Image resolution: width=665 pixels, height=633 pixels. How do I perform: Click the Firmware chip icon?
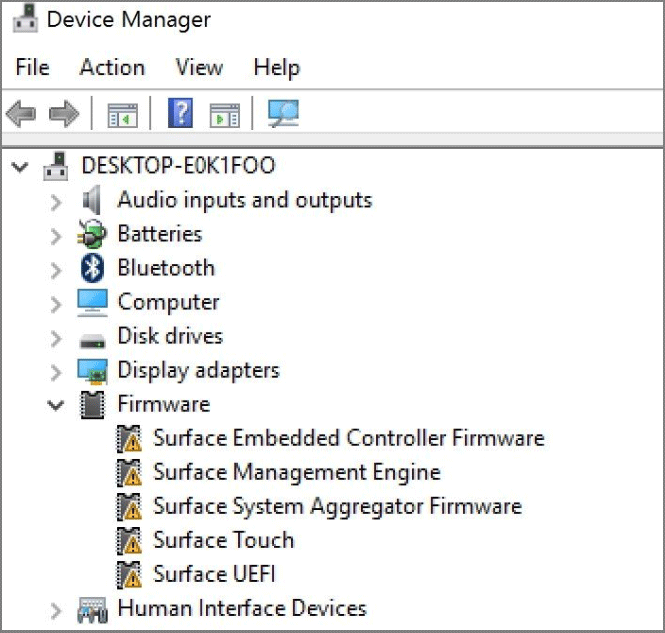[x=92, y=405]
